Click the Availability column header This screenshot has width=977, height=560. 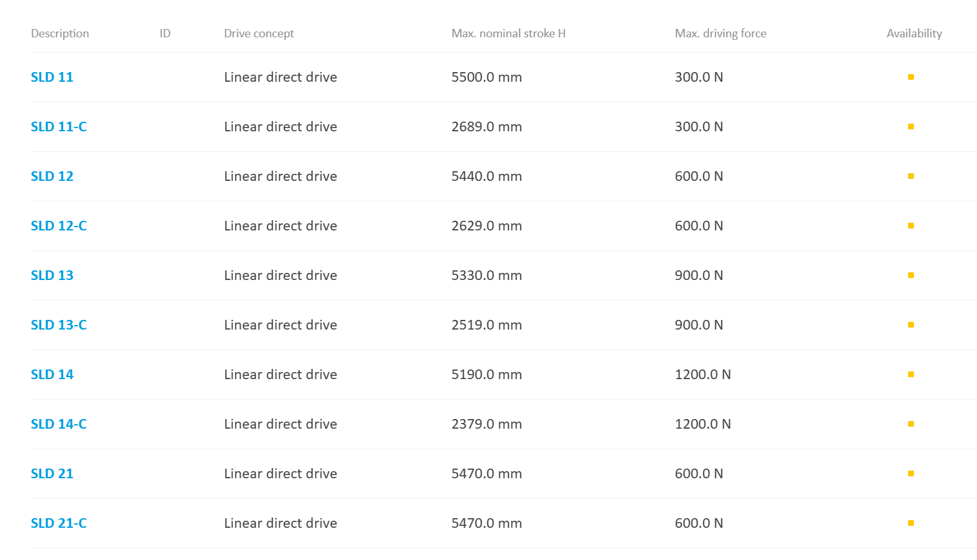[914, 33]
